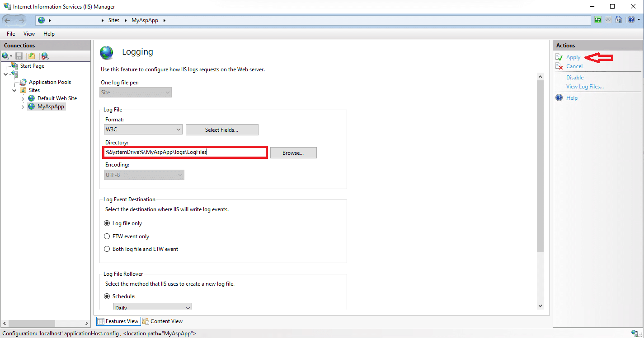This screenshot has width=644, height=338.
Task: Expand the MyAspApp node
Action: pos(23,107)
